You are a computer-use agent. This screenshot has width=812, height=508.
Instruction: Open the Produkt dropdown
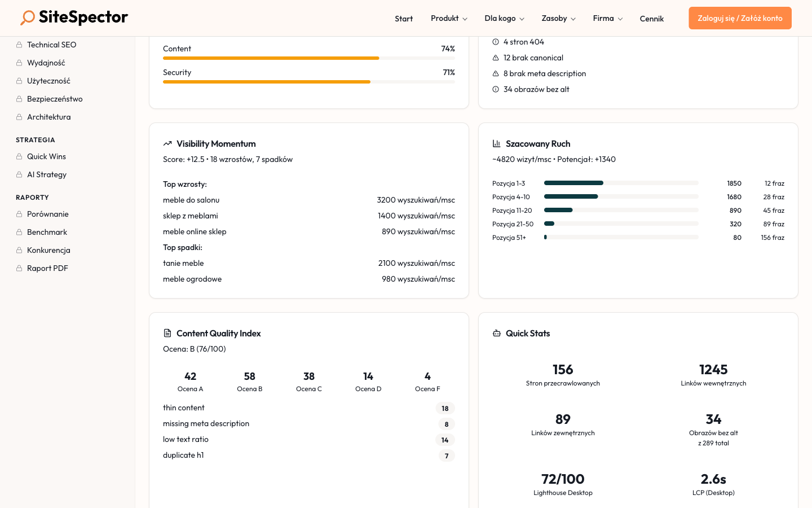449,18
